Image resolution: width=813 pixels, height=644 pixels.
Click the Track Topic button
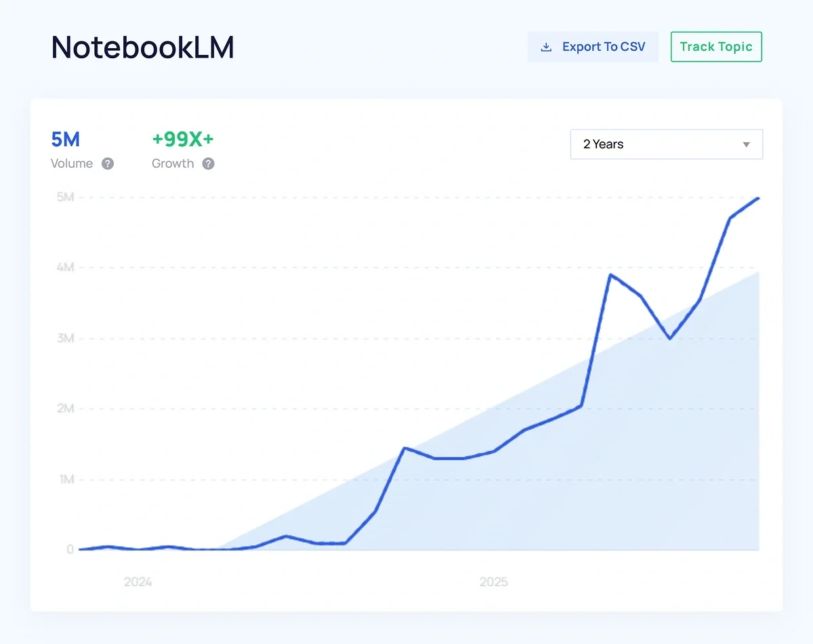coord(716,47)
